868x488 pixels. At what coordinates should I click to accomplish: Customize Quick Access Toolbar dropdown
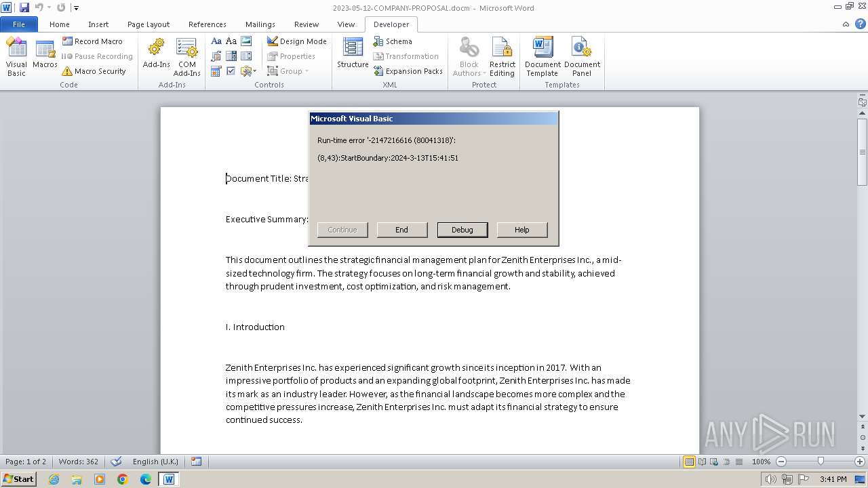pyautogui.click(x=76, y=8)
